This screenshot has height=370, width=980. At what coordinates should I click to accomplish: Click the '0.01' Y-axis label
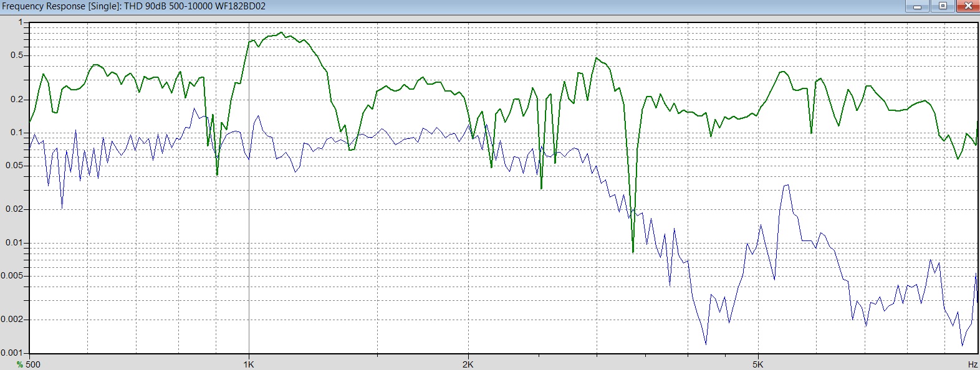[15, 243]
